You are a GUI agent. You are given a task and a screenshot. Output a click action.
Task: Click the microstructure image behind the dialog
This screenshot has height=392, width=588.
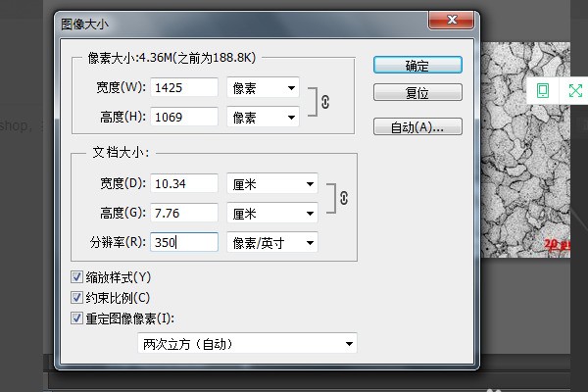pyautogui.click(x=525, y=150)
